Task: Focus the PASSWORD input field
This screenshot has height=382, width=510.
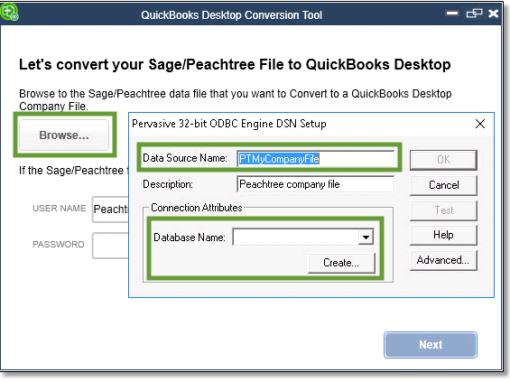Action: coord(110,246)
